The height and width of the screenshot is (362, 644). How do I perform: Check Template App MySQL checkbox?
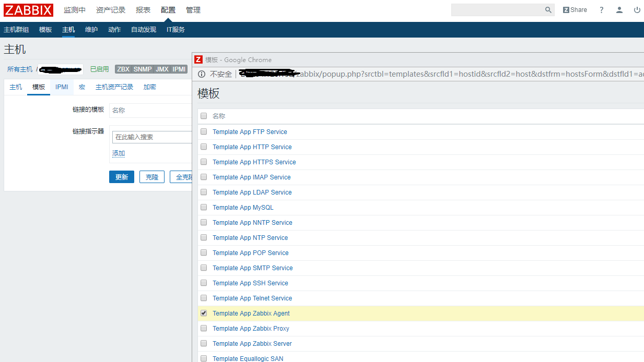[x=204, y=207]
